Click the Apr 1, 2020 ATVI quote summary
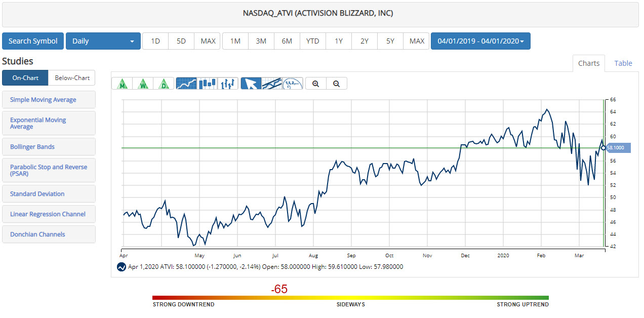 click(265, 267)
